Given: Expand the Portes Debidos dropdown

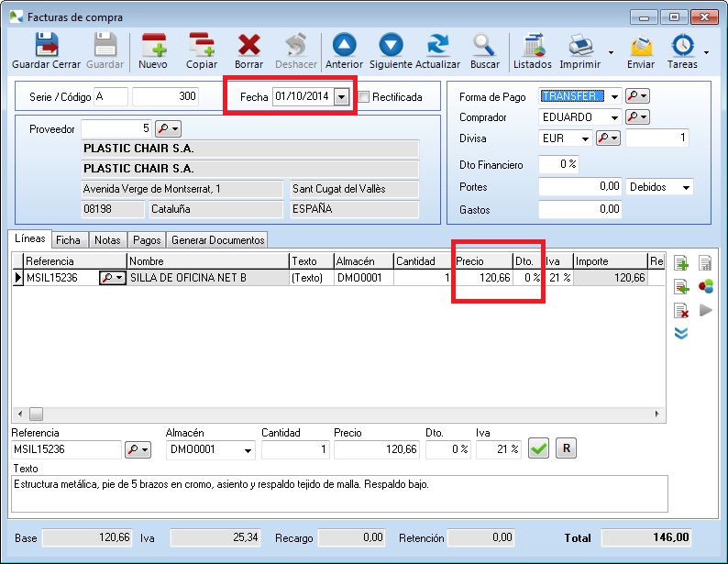Looking at the screenshot, I should [686, 187].
